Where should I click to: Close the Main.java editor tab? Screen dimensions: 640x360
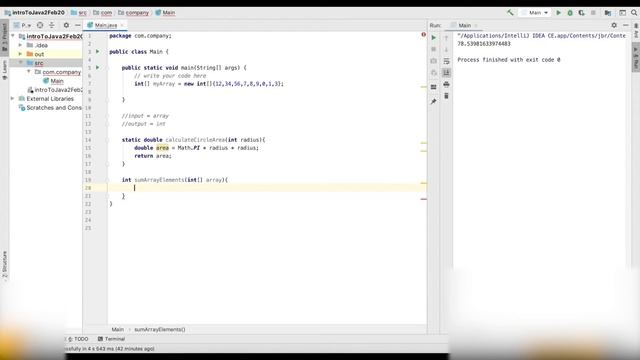122,25
